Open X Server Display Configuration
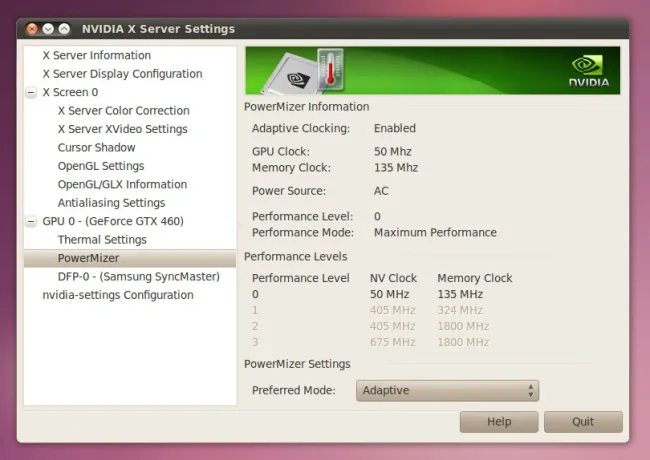 pyautogui.click(x=122, y=74)
